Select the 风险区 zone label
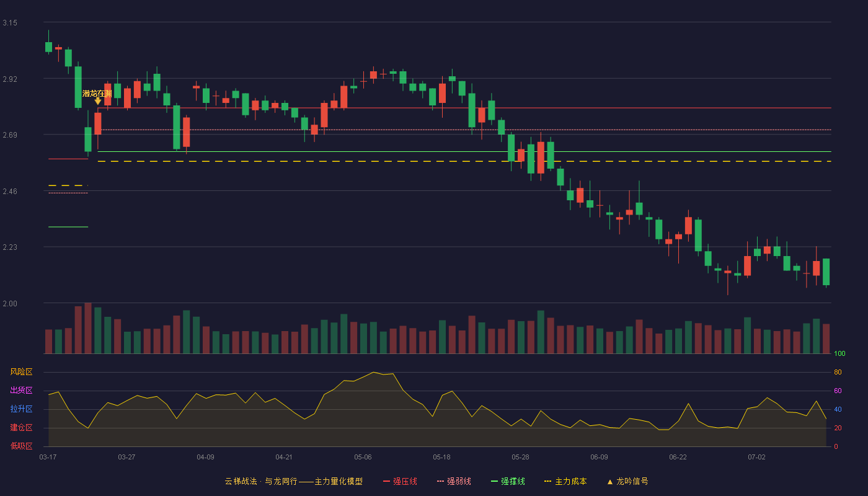The image size is (868, 496). [21, 372]
